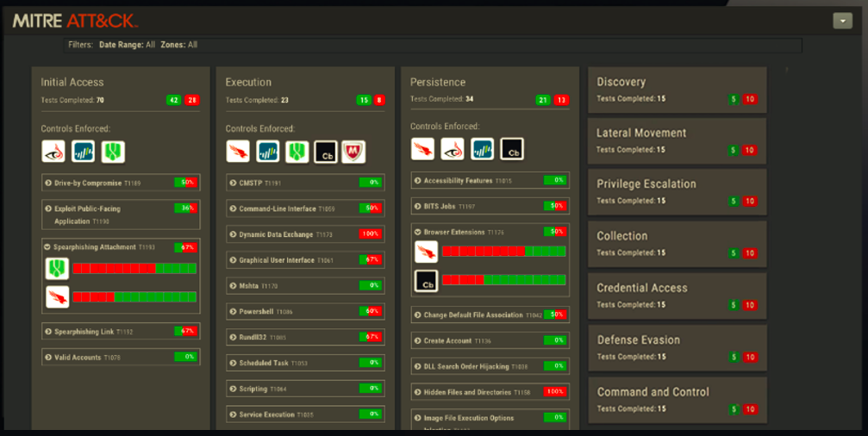Open the Discovery tactic card

pyautogui.click(x=677, y=90)
